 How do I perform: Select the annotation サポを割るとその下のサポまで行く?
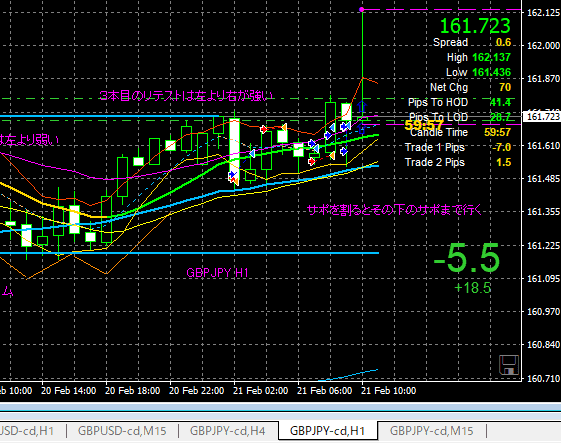[x=395, y=210]
